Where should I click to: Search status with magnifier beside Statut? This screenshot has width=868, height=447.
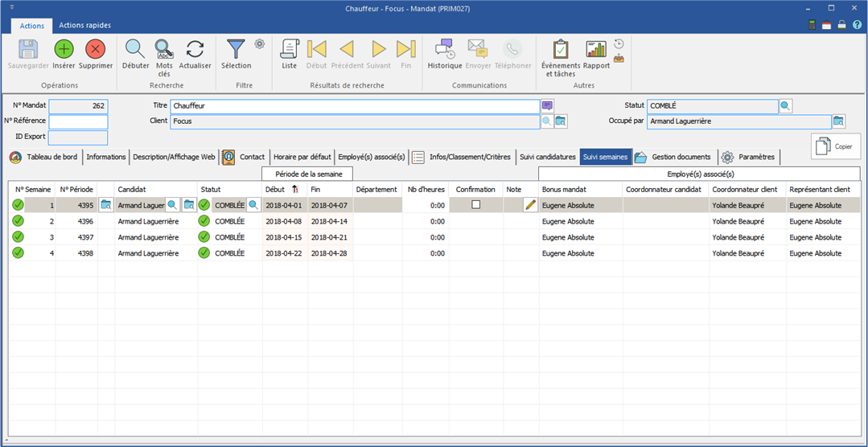point(785,105)
